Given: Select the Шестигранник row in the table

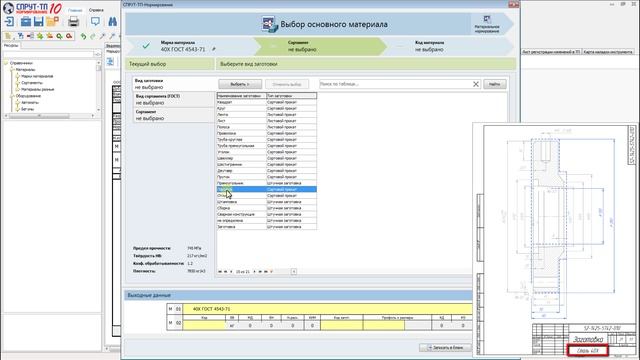Looking at the screenshot, I should point(267,164).
